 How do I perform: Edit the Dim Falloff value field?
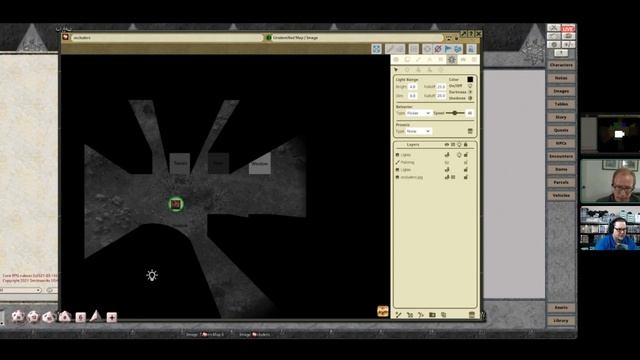coord(441,96)
